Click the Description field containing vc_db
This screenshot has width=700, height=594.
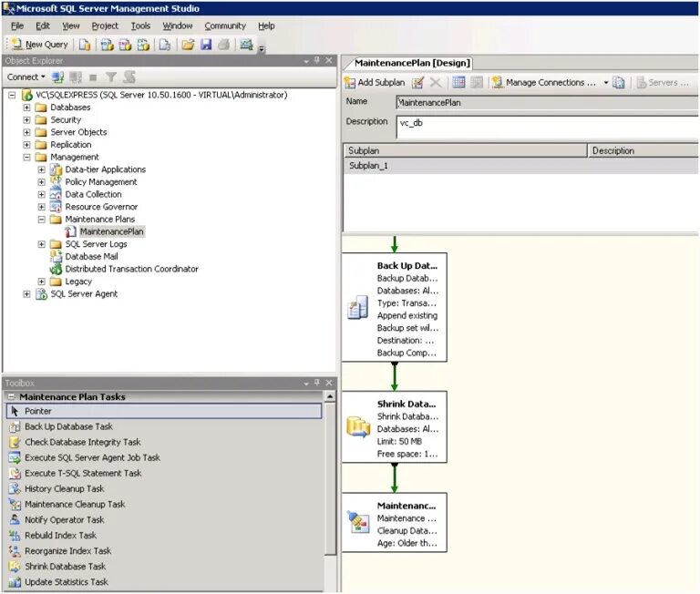[547, 128]
